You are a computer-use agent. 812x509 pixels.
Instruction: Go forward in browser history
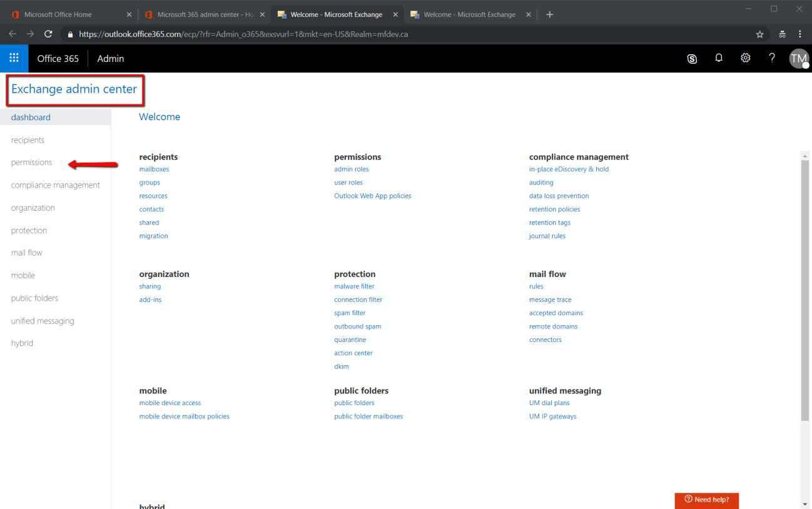(x=30, y=34)
